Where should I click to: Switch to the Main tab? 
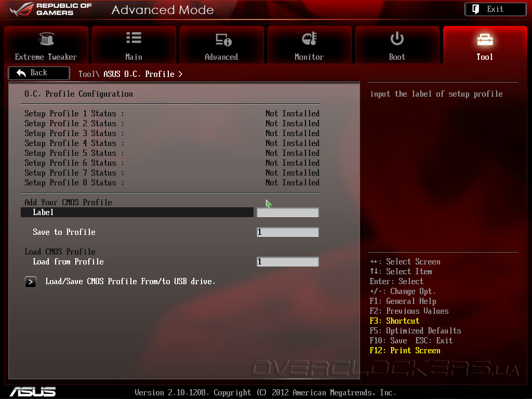[134, 45]
